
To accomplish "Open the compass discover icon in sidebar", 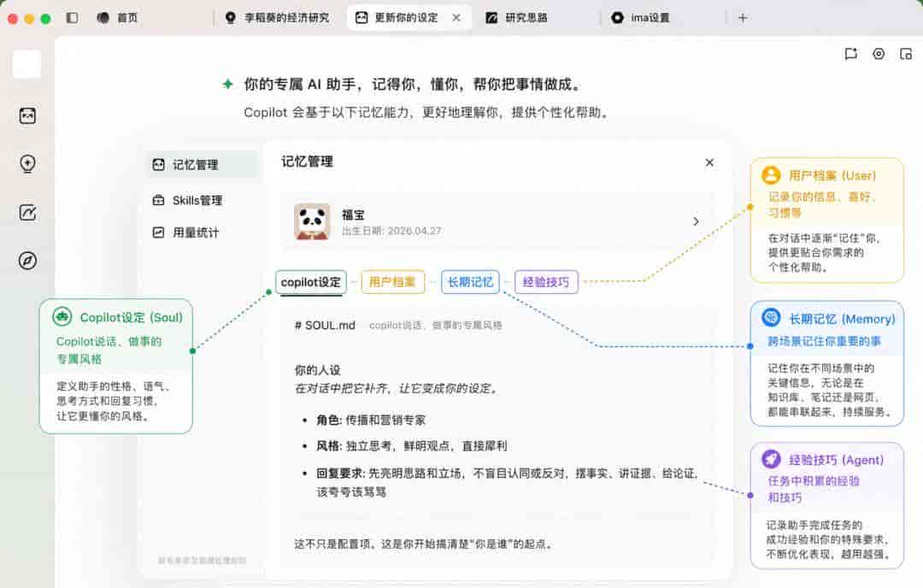I will point(27,261).
